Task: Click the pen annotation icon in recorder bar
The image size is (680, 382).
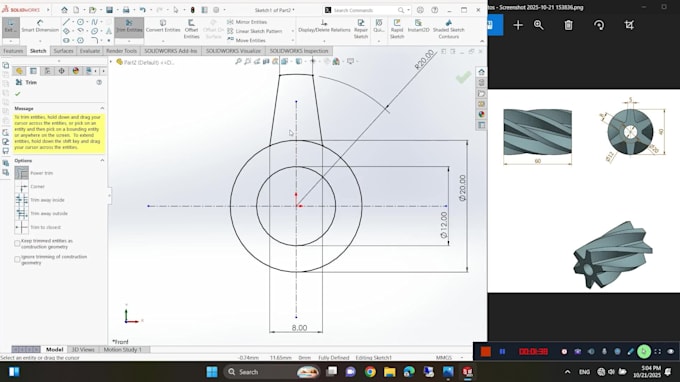Action: point(631,351)
